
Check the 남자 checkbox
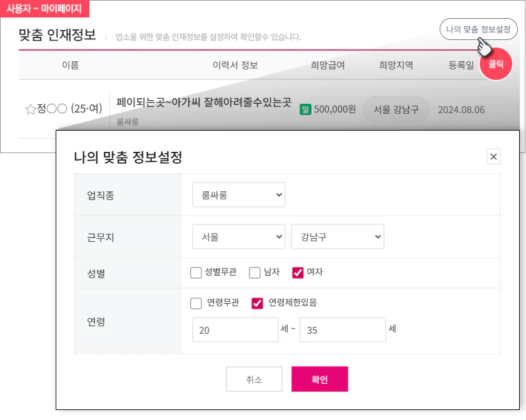tap(254, 272)
